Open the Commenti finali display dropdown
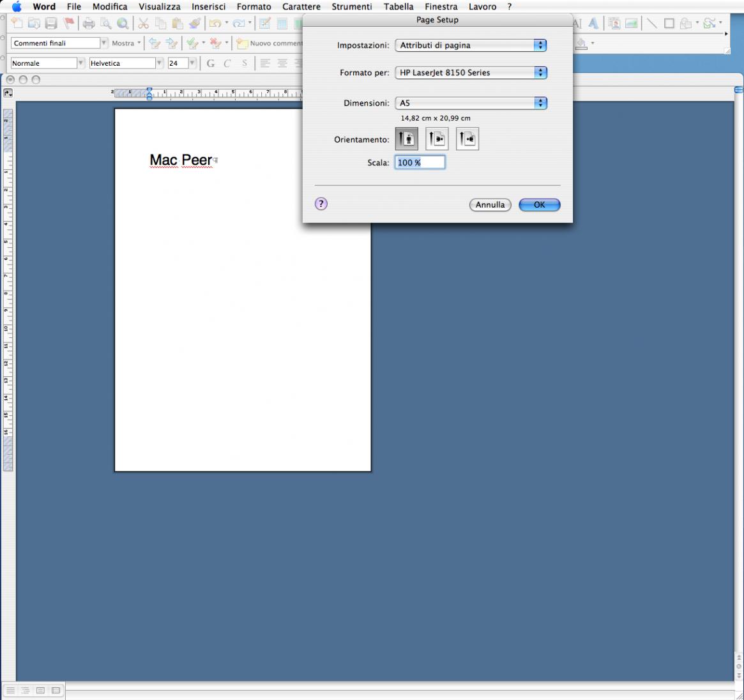The image size is (744, 700). (104, 43)
